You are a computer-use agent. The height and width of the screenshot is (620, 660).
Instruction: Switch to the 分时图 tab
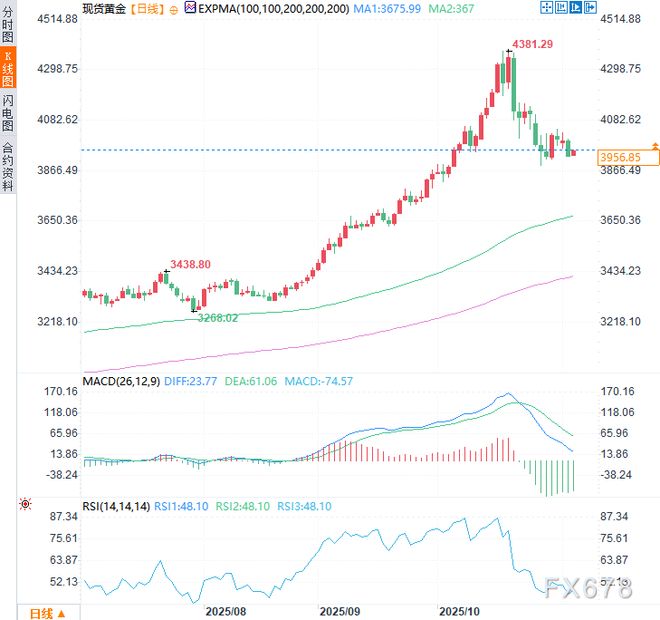point(8,21)
